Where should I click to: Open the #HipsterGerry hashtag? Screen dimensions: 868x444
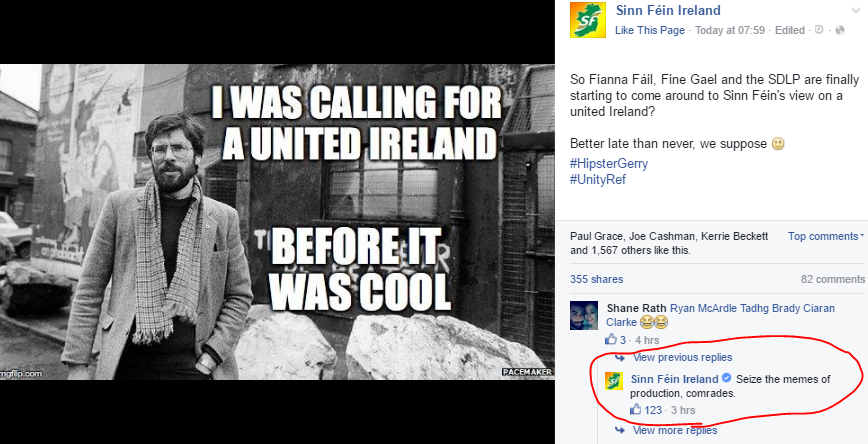pyautogui.click(x=608, y=163)
